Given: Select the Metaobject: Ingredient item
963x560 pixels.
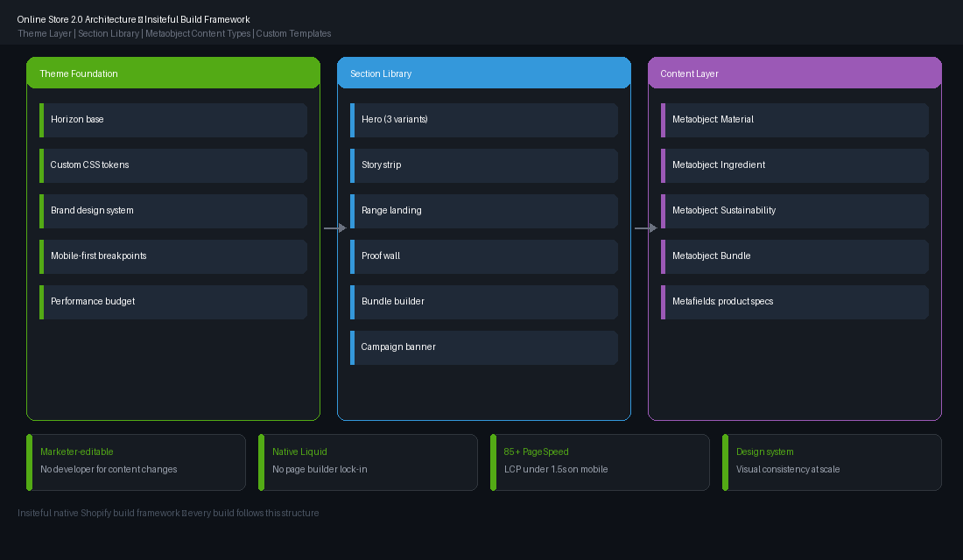Looking at the screenshot, I should [795, 165].
